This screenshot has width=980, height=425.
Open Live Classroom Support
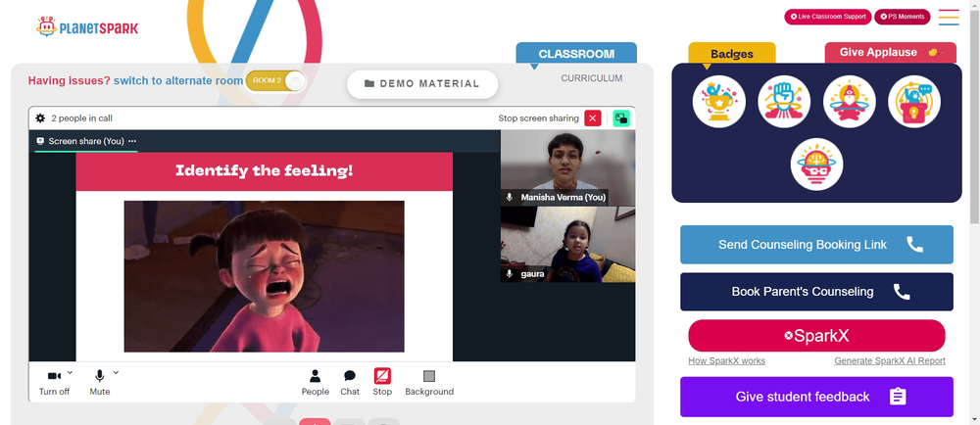[x=827, y=17]
